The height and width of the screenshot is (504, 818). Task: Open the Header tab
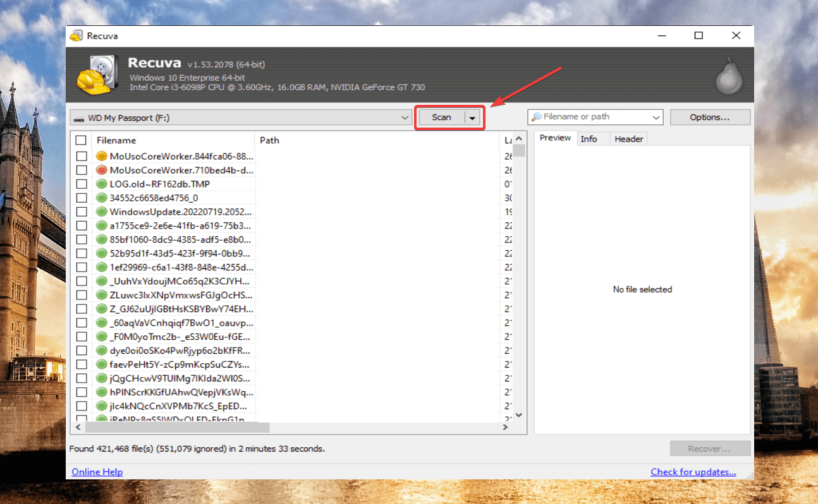pyautogui.click(x=629, y=139)
